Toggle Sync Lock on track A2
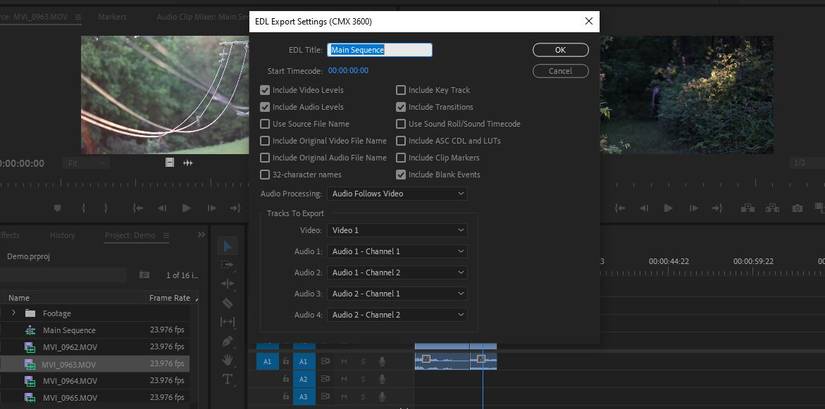This screenshot has width=825, height=409. (x=326, y=379)
